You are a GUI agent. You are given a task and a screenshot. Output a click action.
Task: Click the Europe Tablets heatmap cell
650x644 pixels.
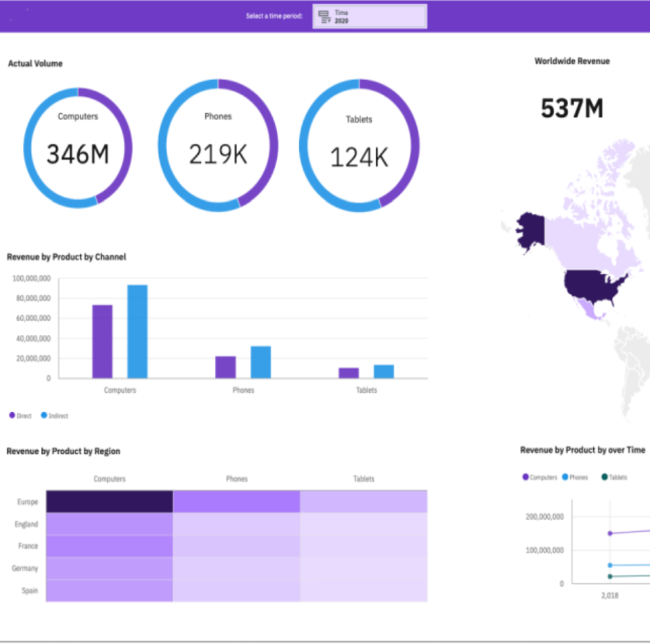pos(364,501)
